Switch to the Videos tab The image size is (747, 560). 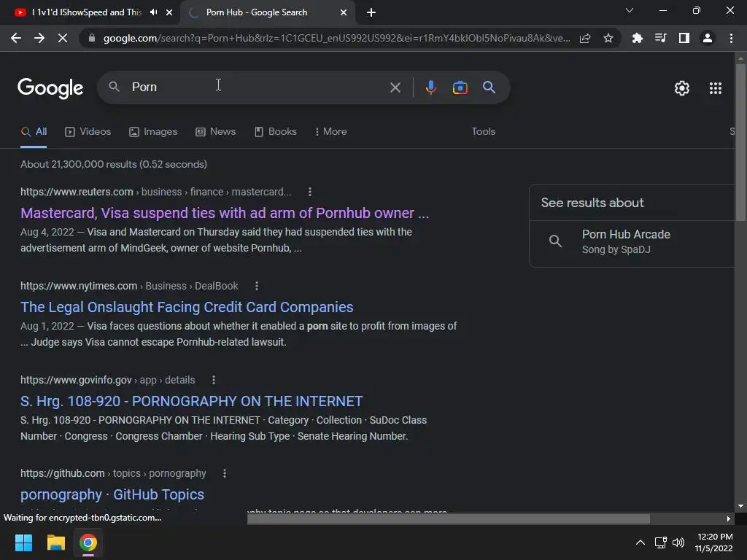coord(88,132)
